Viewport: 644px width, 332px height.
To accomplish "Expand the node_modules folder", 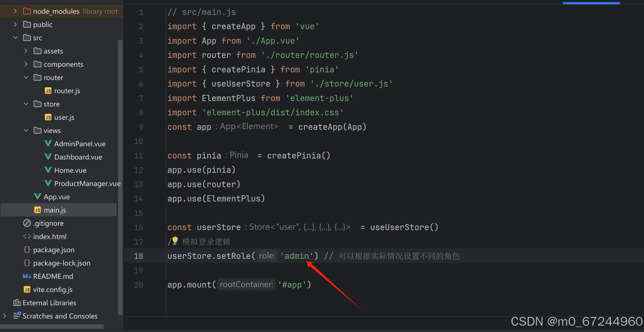I will (x=15, y=11).
